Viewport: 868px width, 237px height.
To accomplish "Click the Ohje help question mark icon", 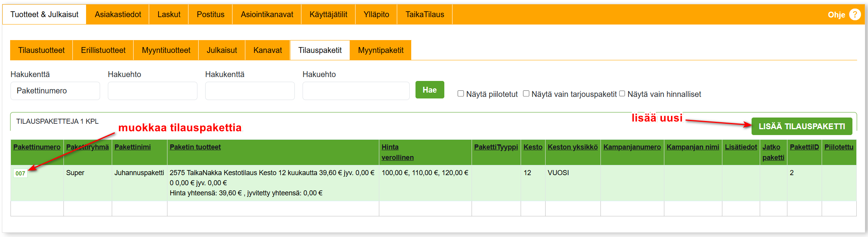I will (855, 15).
